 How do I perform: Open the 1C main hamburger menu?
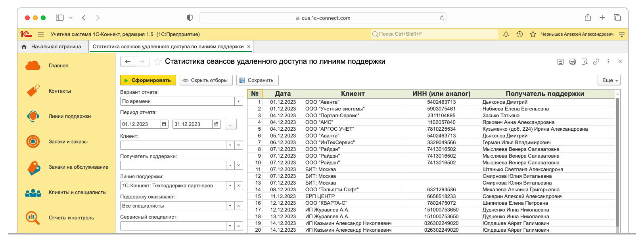(41, 34)
